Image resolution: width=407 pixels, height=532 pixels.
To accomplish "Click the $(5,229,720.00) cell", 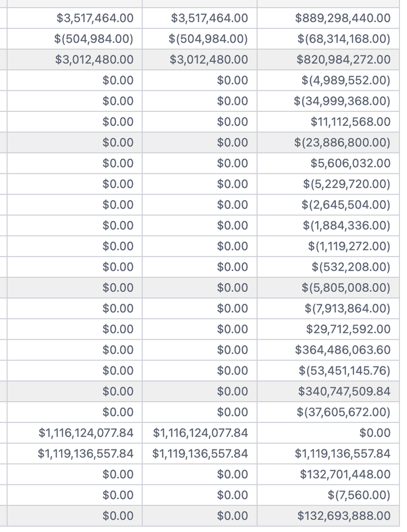I will [x=346, y=184].
